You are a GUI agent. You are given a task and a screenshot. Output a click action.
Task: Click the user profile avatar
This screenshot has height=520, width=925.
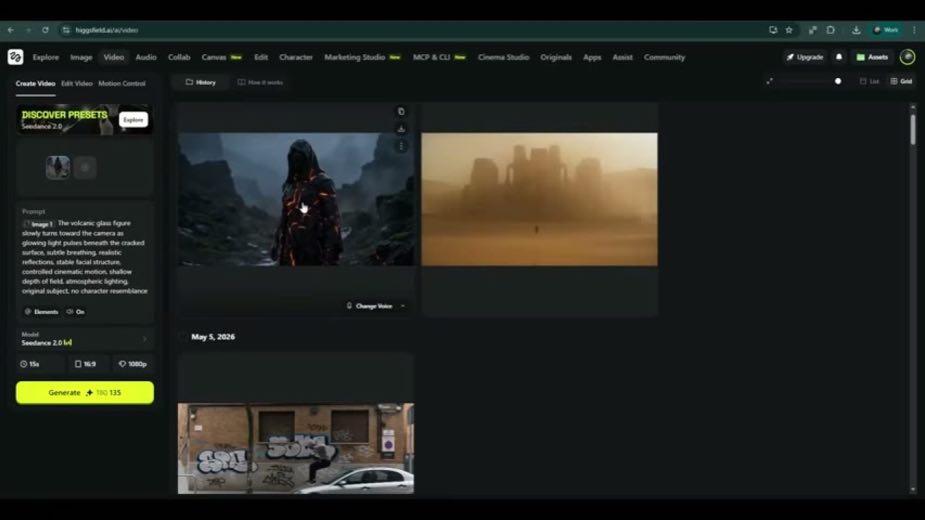907,57
